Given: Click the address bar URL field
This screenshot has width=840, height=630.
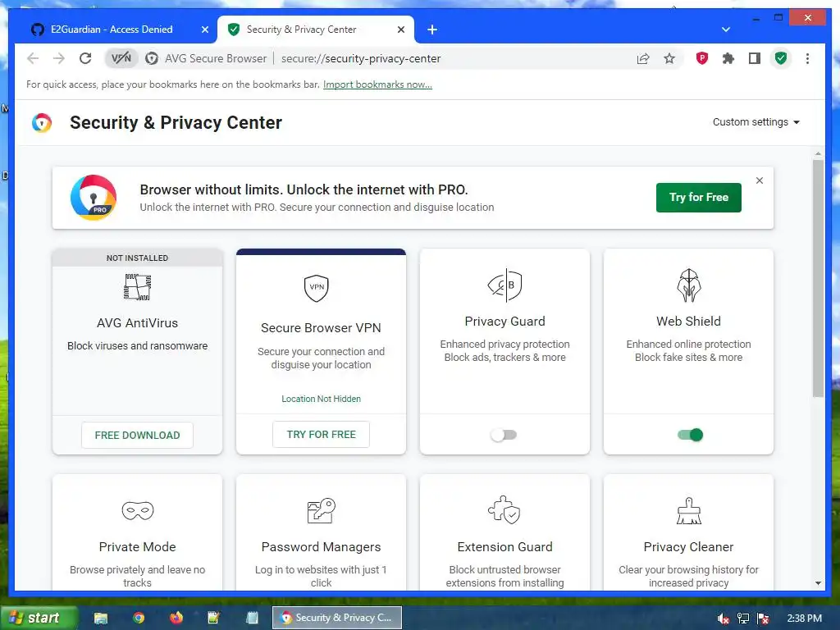Looking at the screenshot, I should (x=361, y=58).
